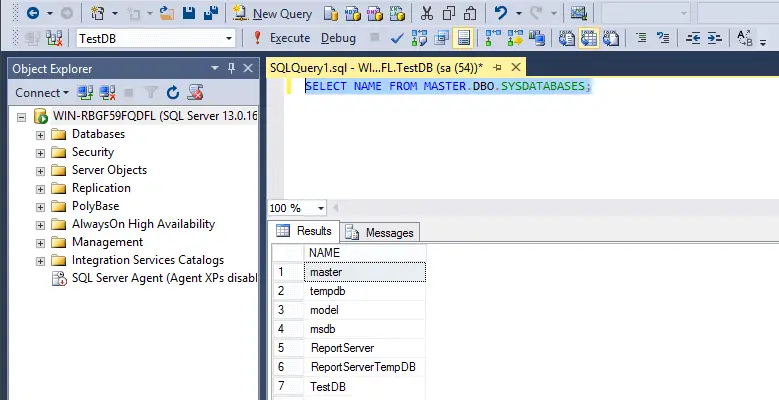Open the Object Explorer window position dropdown
Viewport: 779px width, 400px height.
(x=215, y=68)
